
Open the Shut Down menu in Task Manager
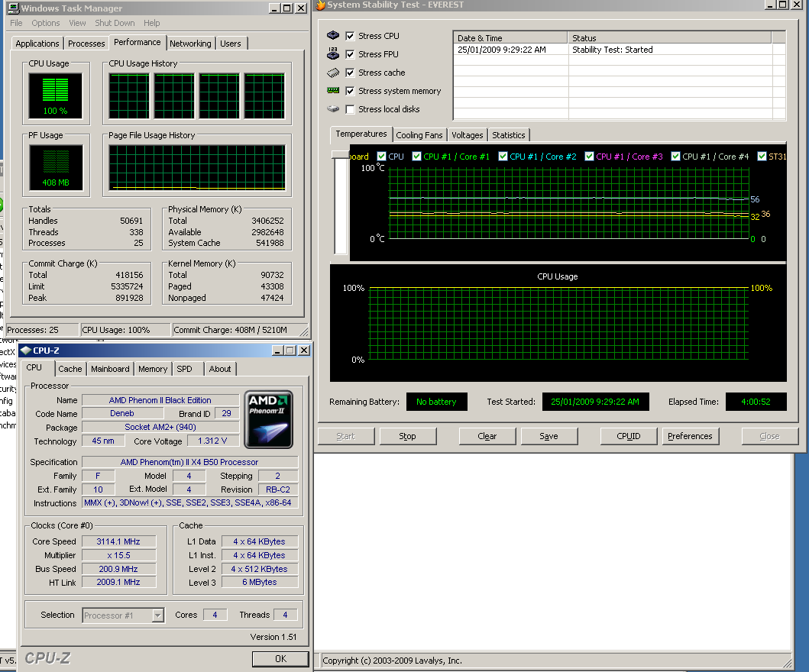point(115,23)
